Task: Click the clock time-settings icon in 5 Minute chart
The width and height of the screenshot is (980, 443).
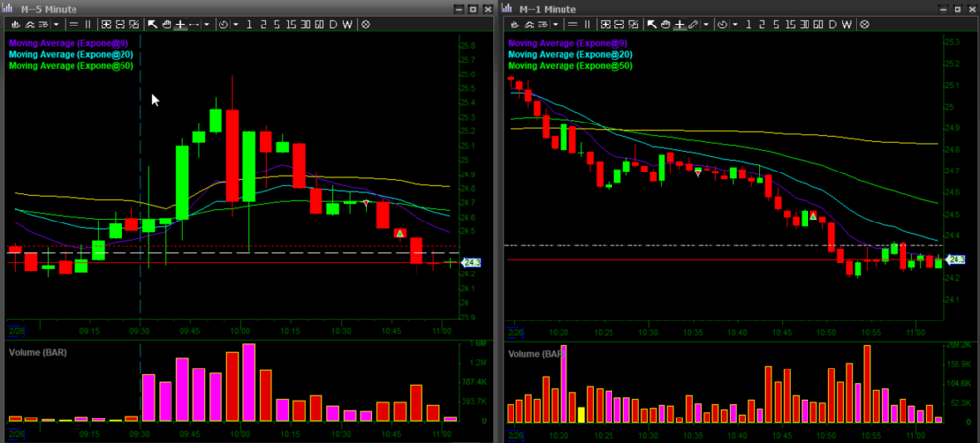Action: point(224,24)
